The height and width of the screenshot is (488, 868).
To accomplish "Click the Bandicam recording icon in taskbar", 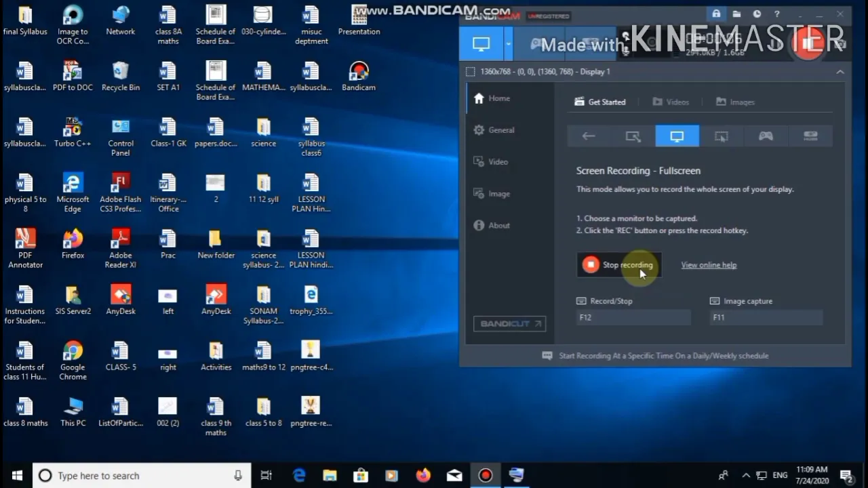I will pyautogui.click(x=485, y=475).
